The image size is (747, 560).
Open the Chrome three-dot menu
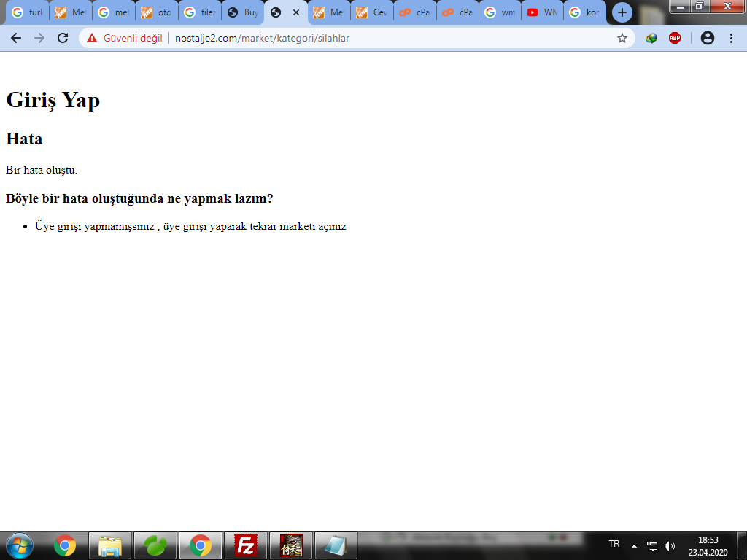click(x=731, y=38)
